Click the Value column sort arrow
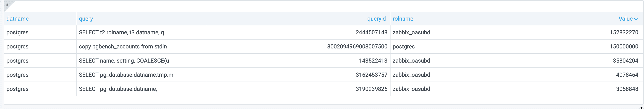 coord(636,19)
